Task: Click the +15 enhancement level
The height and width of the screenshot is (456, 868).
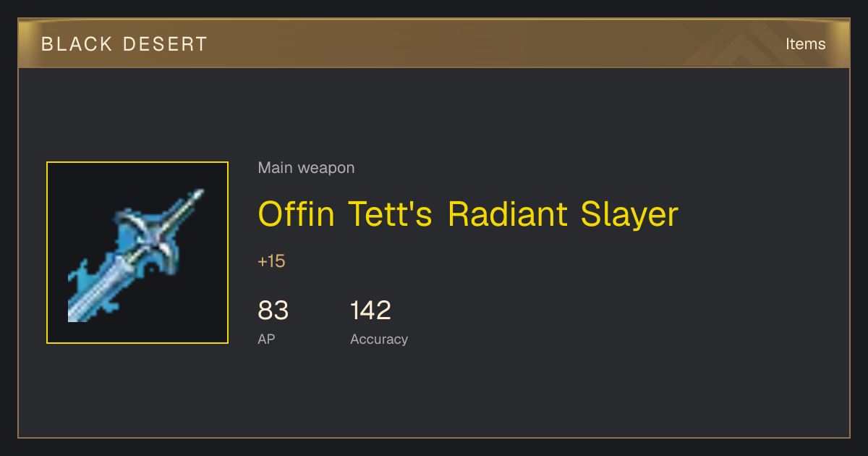Action: point(271,261)
